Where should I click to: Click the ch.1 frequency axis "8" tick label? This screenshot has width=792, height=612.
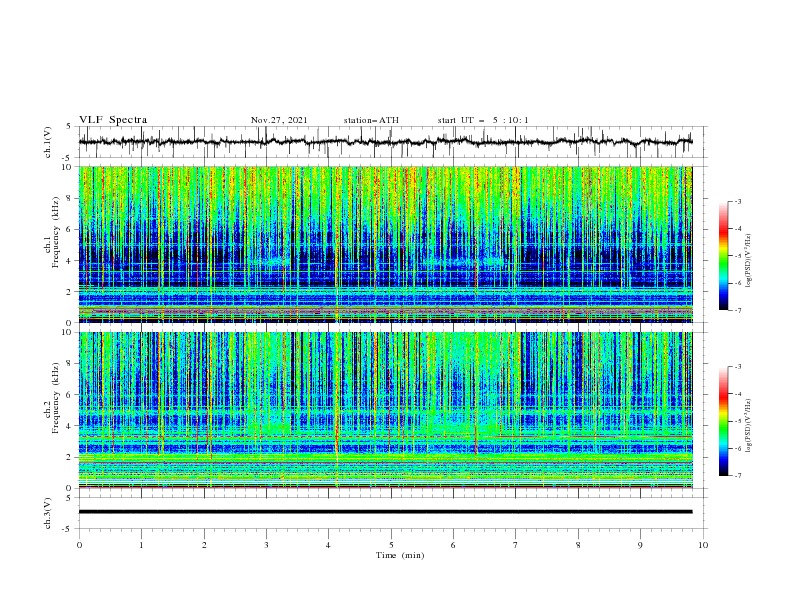pyautogui.click(x=71, y=198)
